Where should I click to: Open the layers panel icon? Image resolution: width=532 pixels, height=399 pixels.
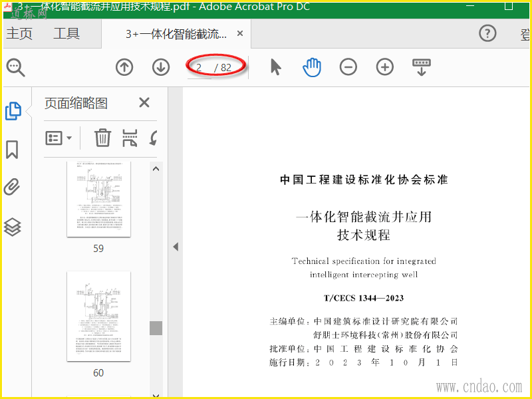pos(13,227)
